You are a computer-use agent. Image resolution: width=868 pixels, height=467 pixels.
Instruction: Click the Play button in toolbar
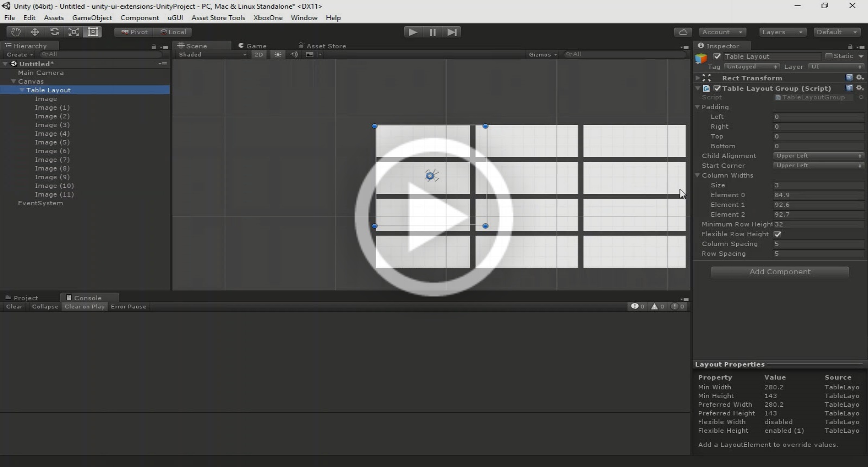pyautogui.click(x=413, y=32)
